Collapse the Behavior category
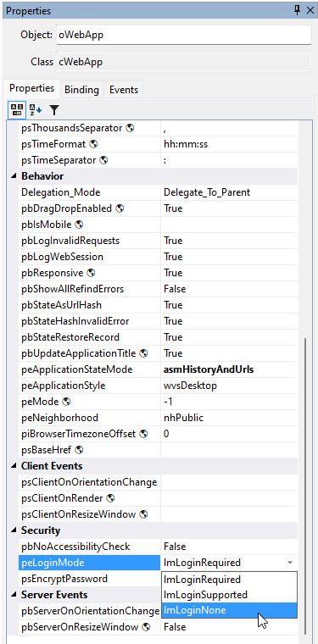318x644 pixels. tap(14, 176)
